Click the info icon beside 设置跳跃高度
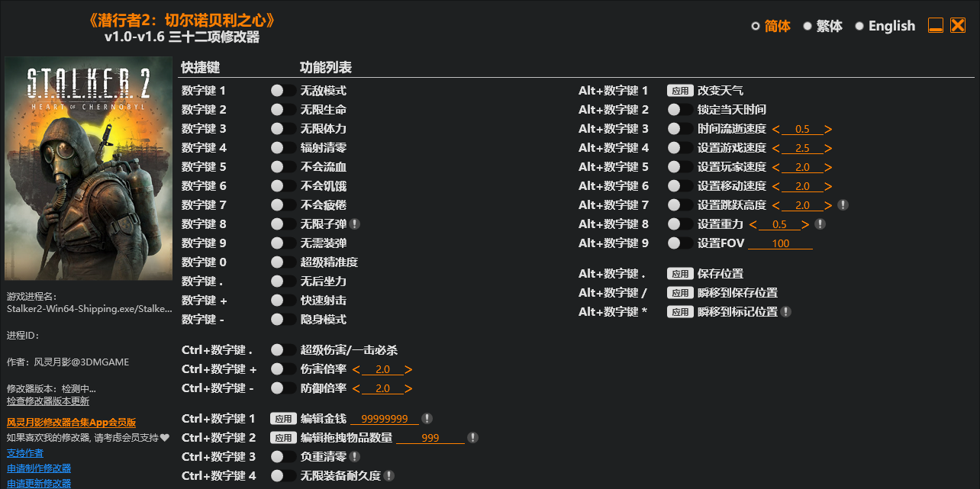This screenshot has width=980, height=489. click(x=843, y=205)
